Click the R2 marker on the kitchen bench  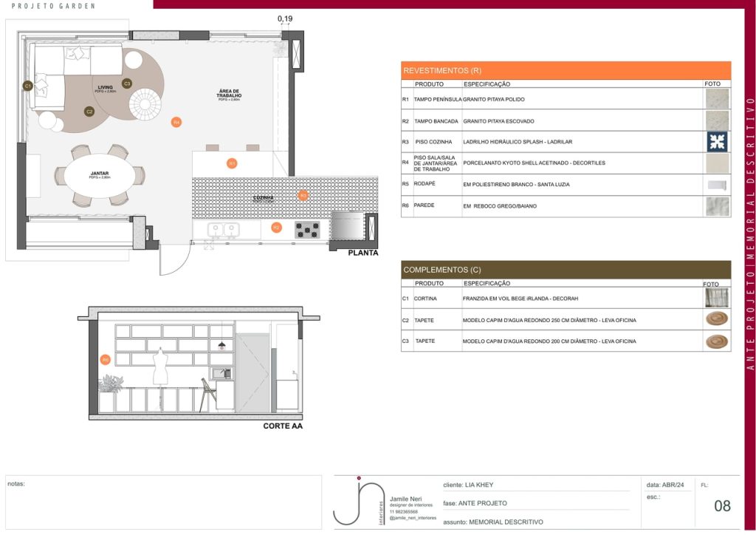click(x=276, y=228)
